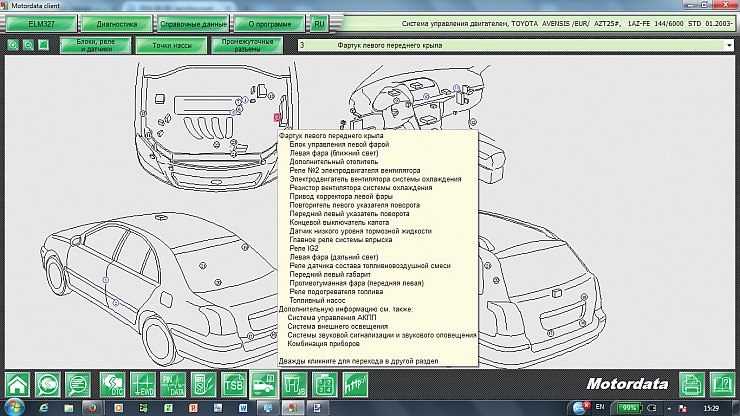
Task: Open the DTC trouble codes section
Action: click(x=112, y=385)
